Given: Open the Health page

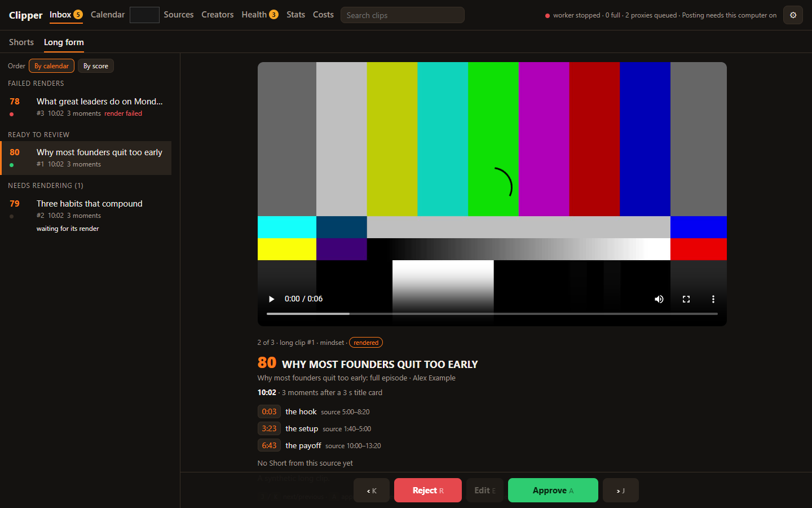Looking at the screenshot, I should coord(260,15).
